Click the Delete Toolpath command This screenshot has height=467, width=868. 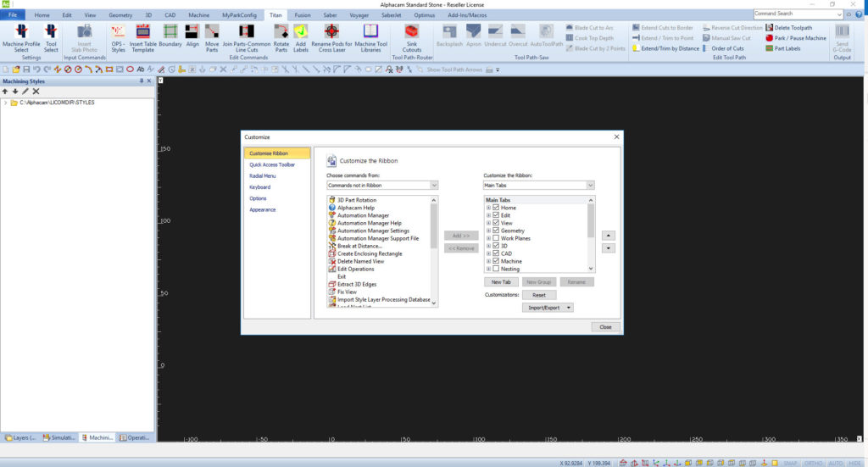point(789,28)
